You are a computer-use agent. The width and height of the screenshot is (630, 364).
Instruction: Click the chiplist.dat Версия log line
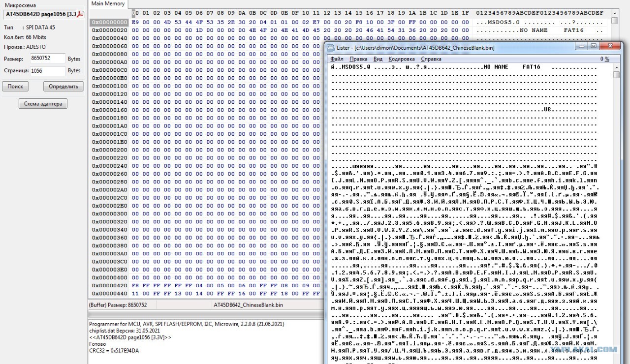125,331
